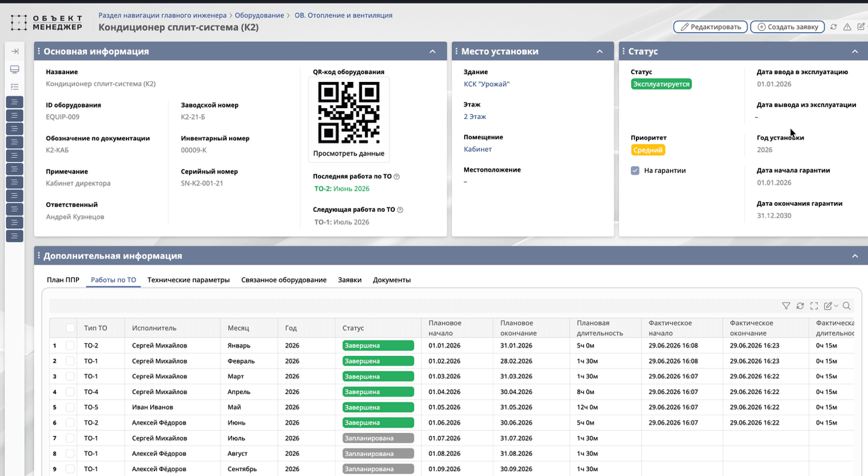Click the drag handle of Место установки panel
This screenshot has height=476, width=868.
pos(457,52)
